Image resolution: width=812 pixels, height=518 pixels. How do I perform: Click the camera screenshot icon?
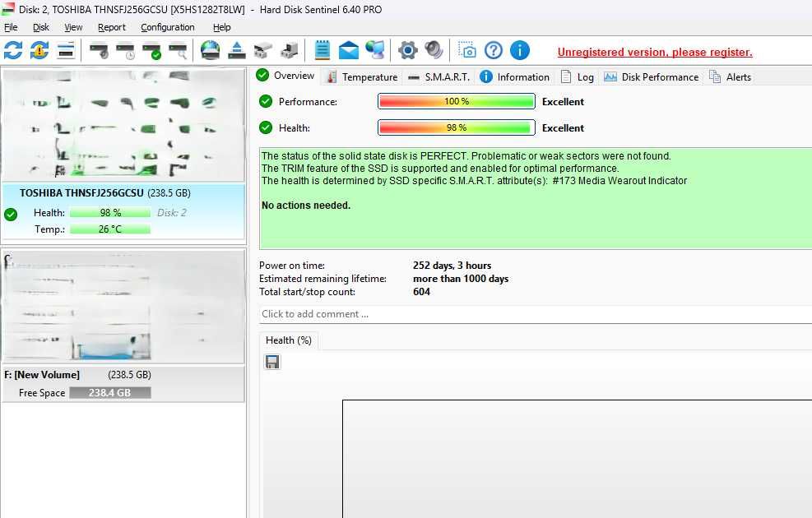point(467,50)
